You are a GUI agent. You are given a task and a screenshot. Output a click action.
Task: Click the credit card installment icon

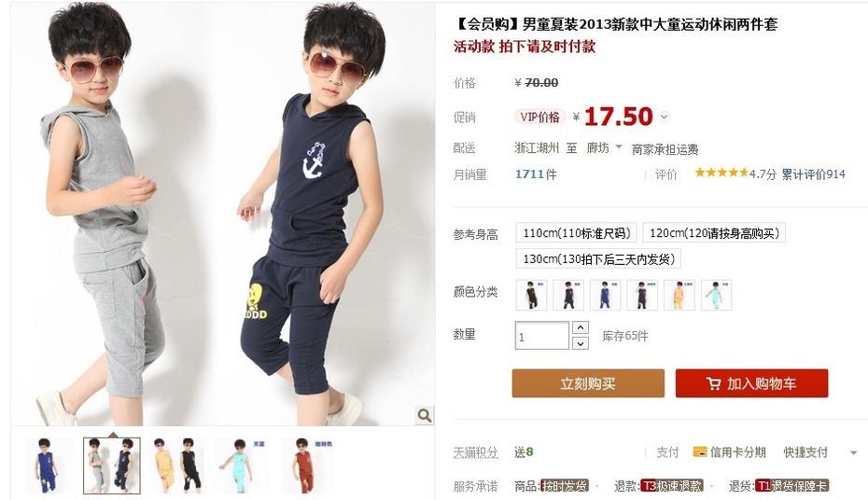[700, 451]
